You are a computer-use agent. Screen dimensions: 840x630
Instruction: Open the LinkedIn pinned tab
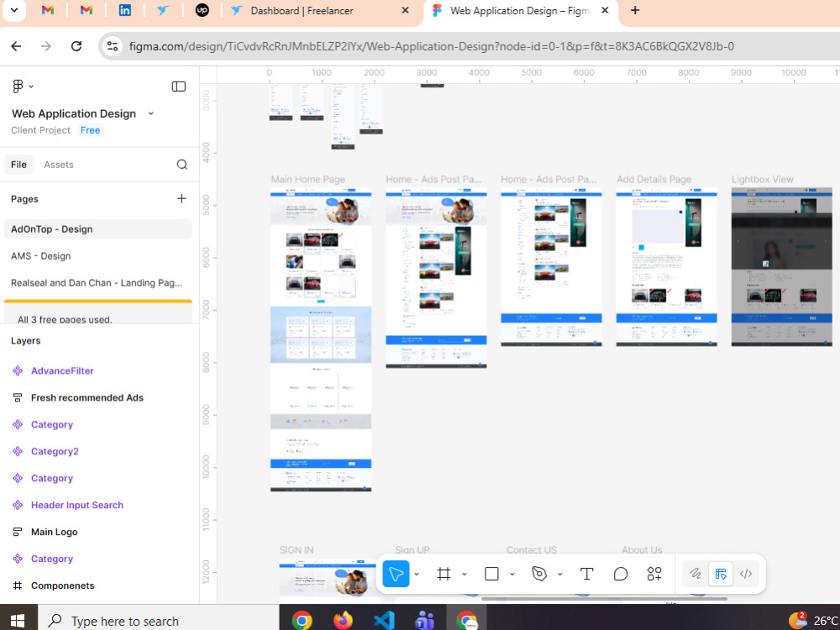tap(125, 10)
